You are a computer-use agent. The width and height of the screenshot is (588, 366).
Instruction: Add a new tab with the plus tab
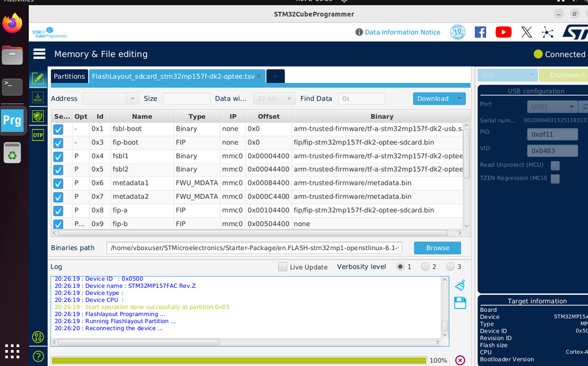point(275,76)
